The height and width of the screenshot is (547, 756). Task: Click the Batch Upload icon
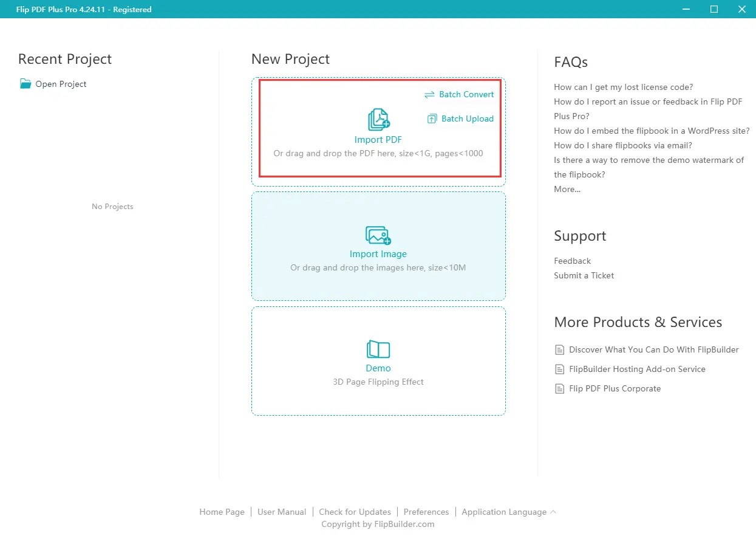[431, 119]
